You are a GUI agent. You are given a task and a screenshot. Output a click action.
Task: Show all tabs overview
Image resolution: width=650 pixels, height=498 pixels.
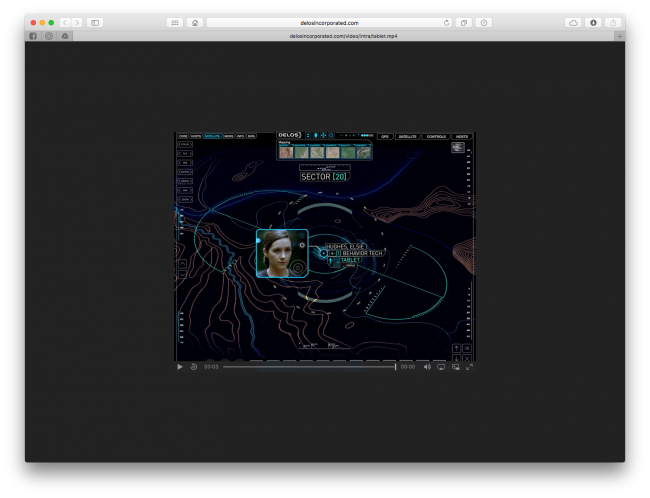[x=464, y=23]
